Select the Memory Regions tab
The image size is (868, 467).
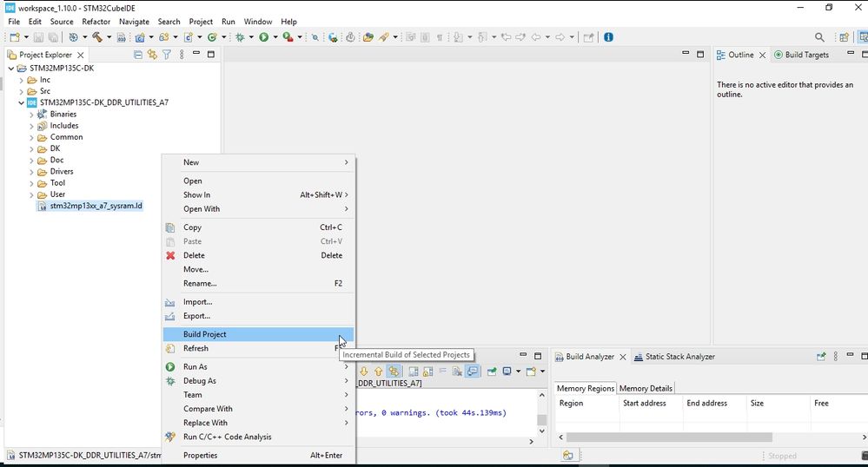pos(585,388)
